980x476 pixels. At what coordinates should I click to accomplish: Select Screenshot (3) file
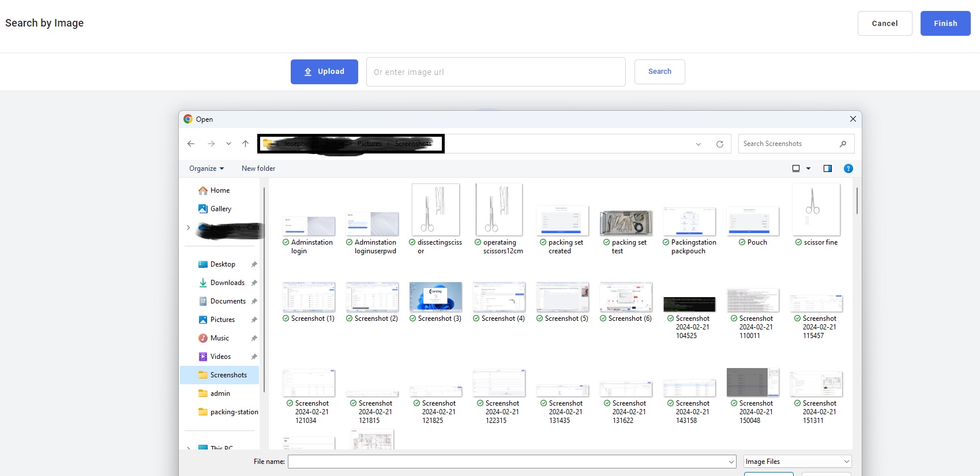click(x=435, y=302)
